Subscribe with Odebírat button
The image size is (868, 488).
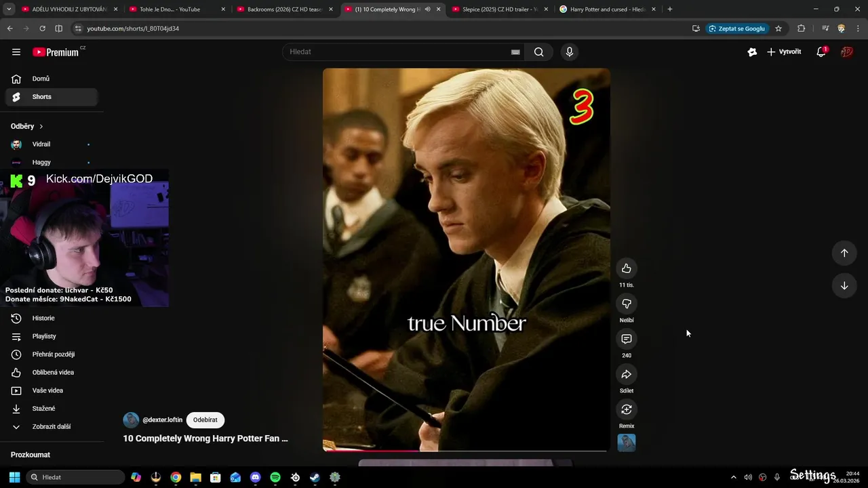(205, 420)
